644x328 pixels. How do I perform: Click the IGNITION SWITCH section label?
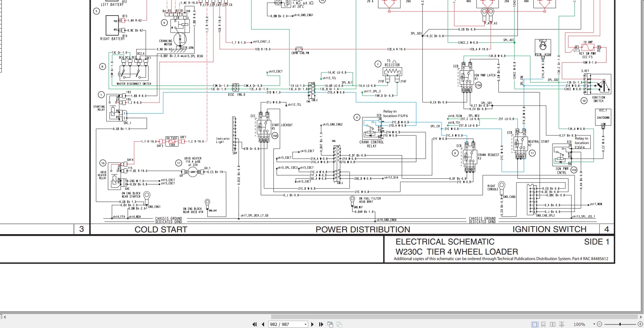pos(549,229)
